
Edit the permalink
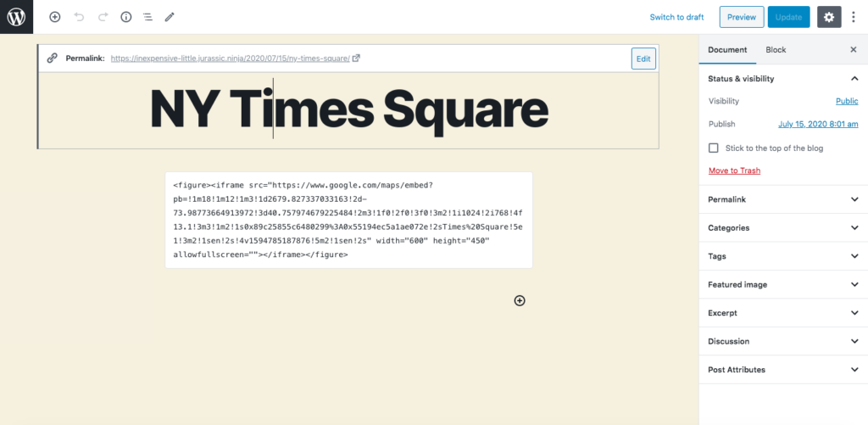[x=643, y=59]
